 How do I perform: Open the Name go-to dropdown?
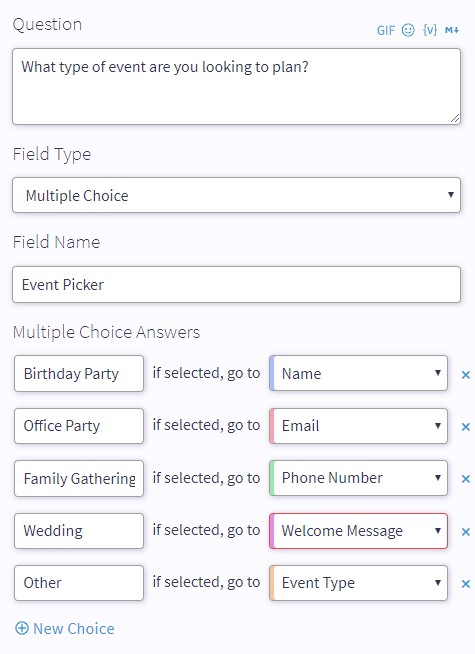pos(359,373)
